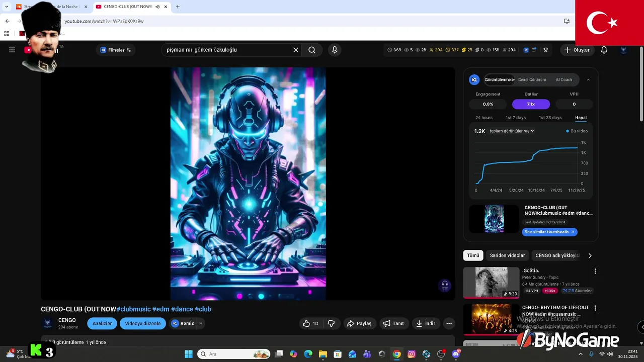Open options menu for .Goëtia. video
This screenshot has height=362, width=644.
tap(595, 271)
